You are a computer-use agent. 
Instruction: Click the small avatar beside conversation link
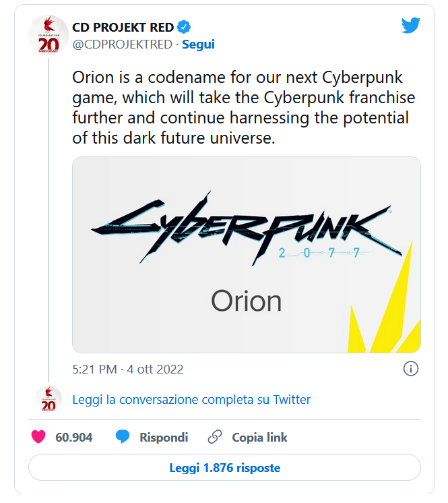[x=49, y=399]
